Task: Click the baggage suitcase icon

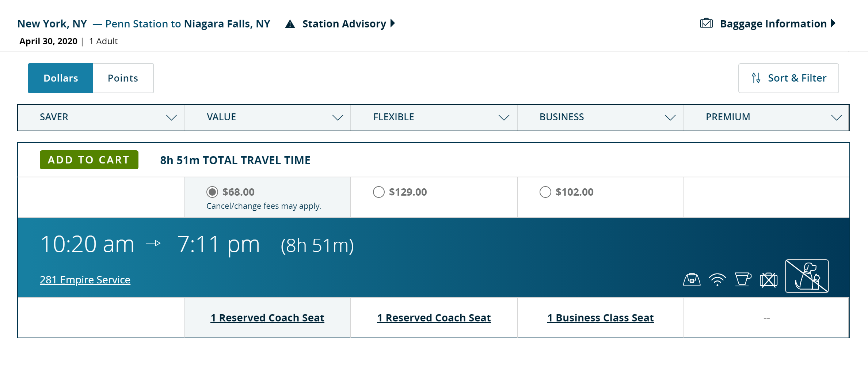Action: pyautogui.click(x=706, y=23)
